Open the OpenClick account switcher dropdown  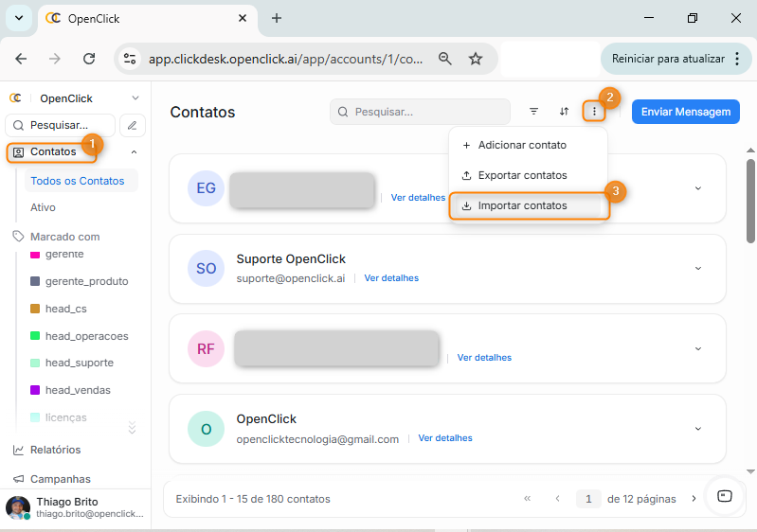coord(135,98)
